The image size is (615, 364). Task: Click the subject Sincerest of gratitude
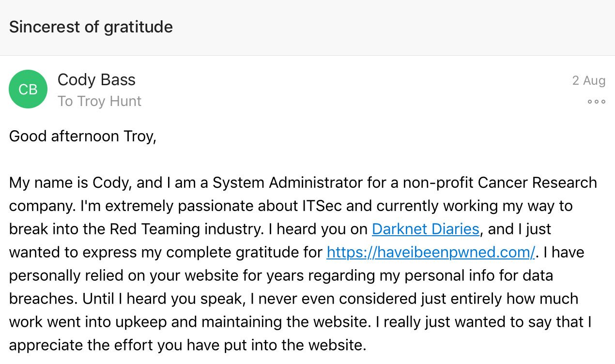[91, 27]
